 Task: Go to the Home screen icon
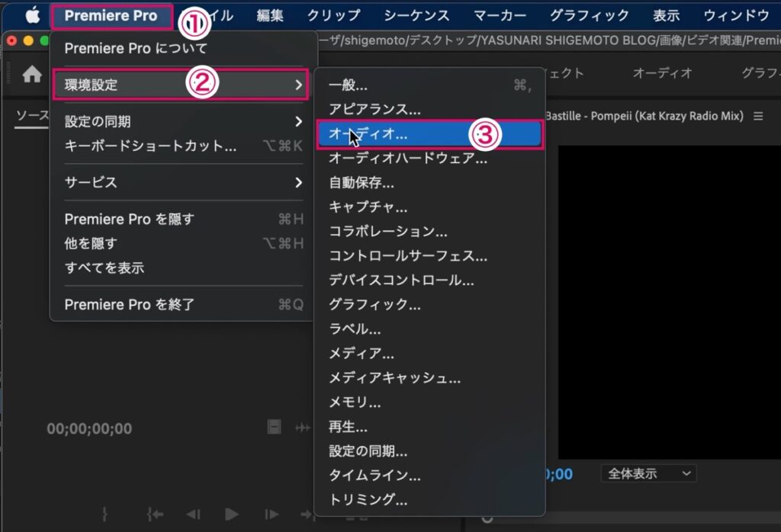click(32, 74)
